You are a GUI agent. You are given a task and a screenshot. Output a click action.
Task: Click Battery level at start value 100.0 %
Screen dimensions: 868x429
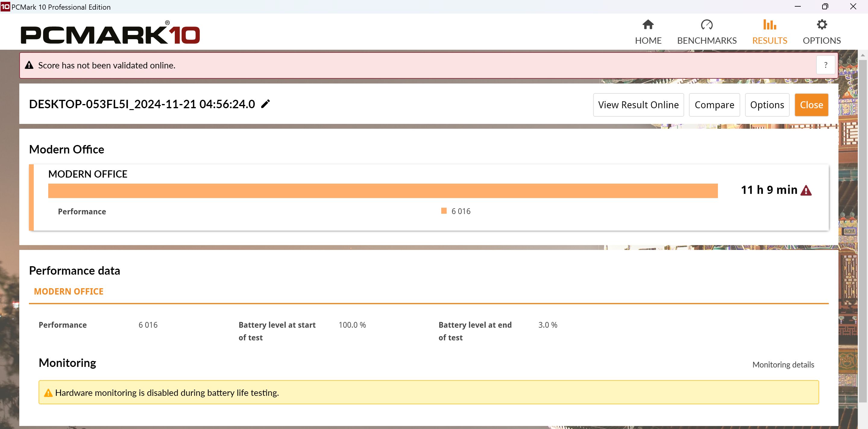352,325
